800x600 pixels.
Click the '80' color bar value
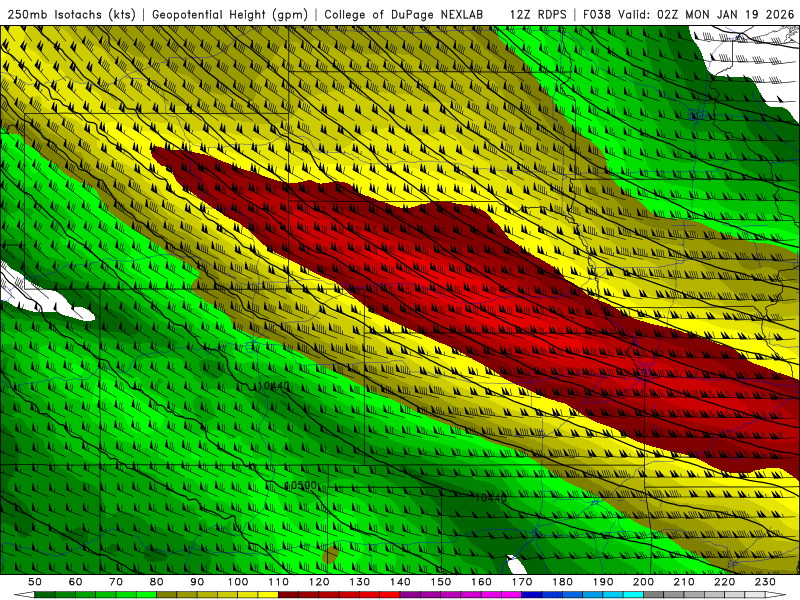point(157,582)
